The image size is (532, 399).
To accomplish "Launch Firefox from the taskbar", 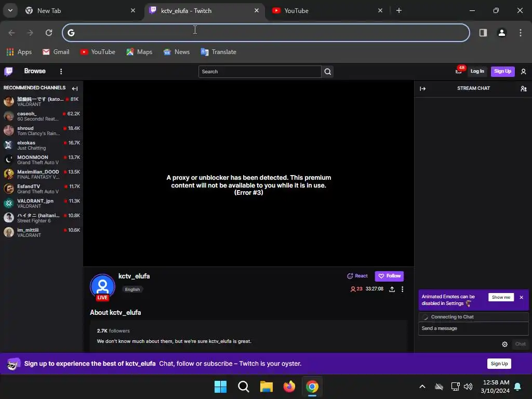I will click(x=289, y=387).
